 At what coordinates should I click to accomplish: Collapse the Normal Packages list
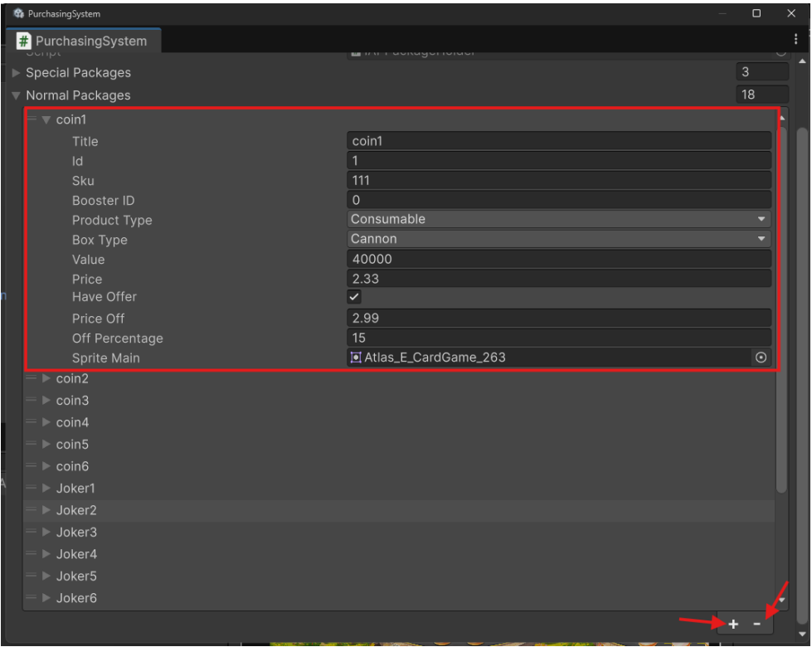coord(16,95)
